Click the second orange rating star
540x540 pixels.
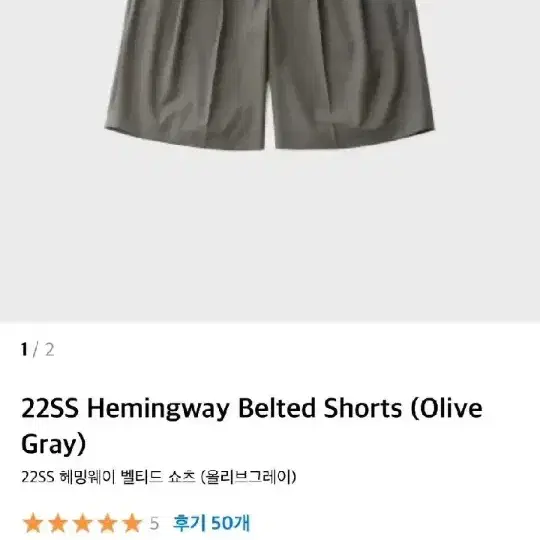(58, 523)
